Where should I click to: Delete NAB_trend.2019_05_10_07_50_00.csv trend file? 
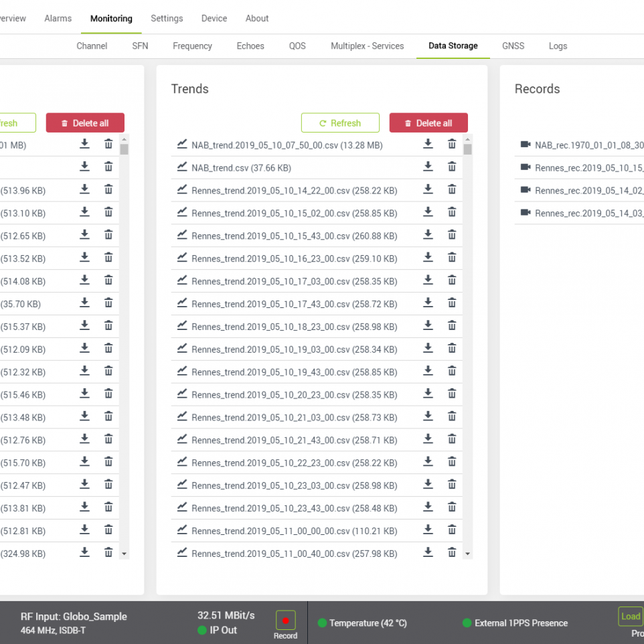click(x=452, y=144)
